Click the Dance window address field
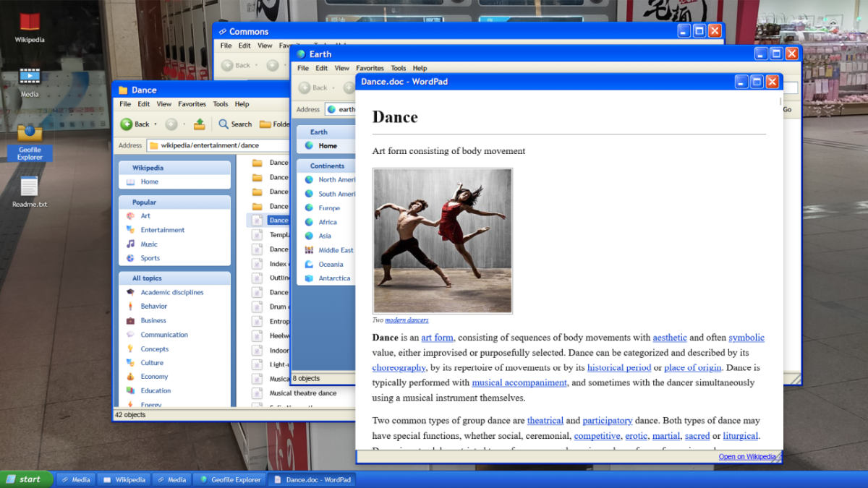Image resolution: width=868 pixels, height=488 pixels. 218,145
